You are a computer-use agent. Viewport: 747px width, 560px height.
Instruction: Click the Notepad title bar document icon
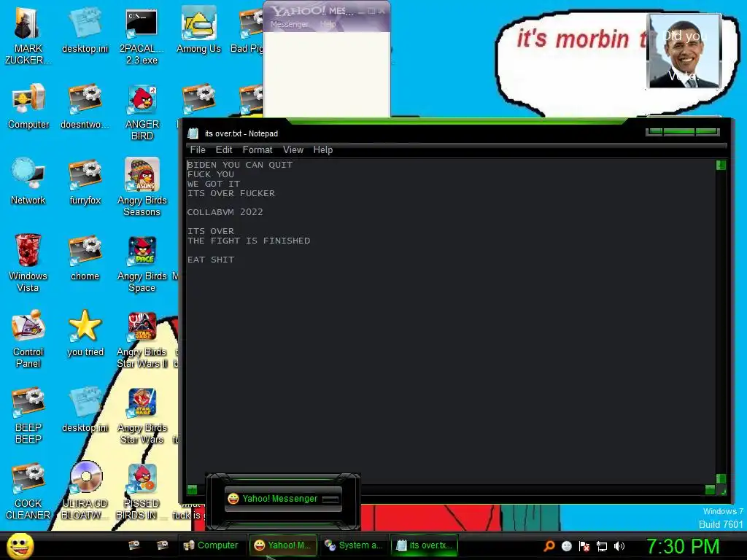(193, 134)
